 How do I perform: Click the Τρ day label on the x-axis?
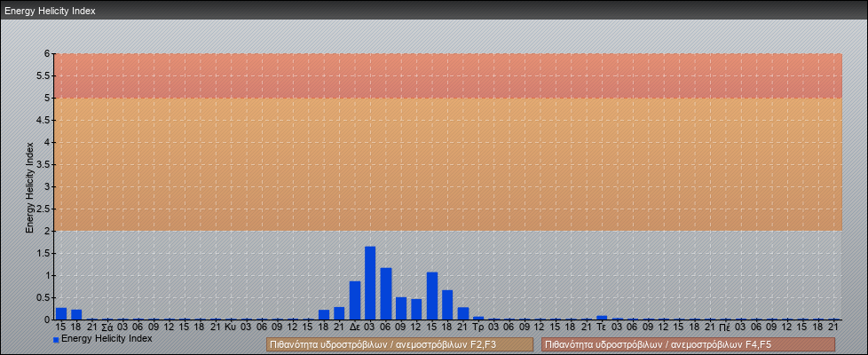pos(478,327)
